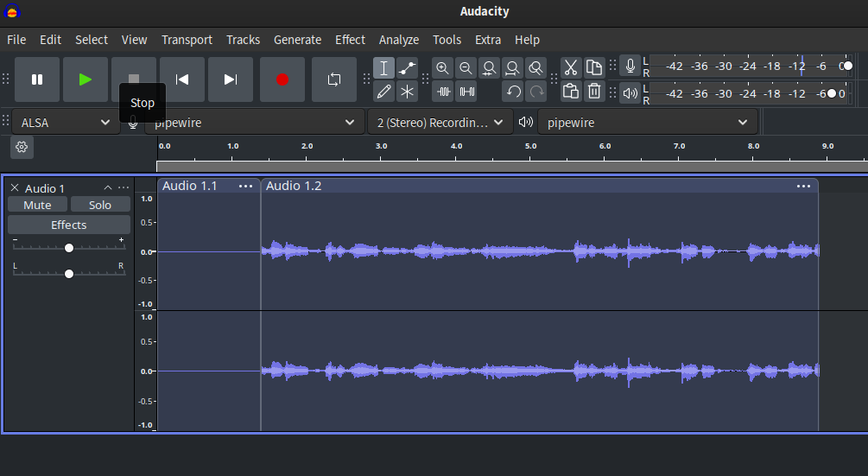Click the Audio 1 track pan slider
This screenshot has width=868, height=476.
coord(69,273)
